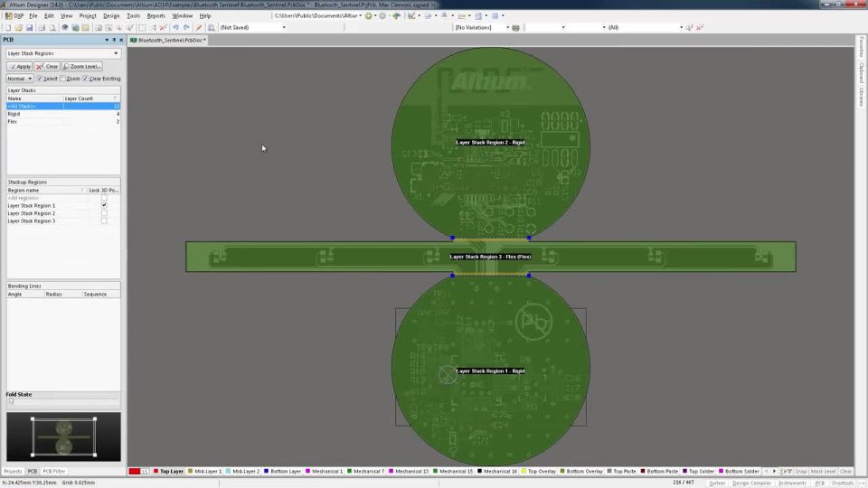Screen dimensions: 868x488
Task: Click the green round navigation icon
Action: (x=369, y=15)
